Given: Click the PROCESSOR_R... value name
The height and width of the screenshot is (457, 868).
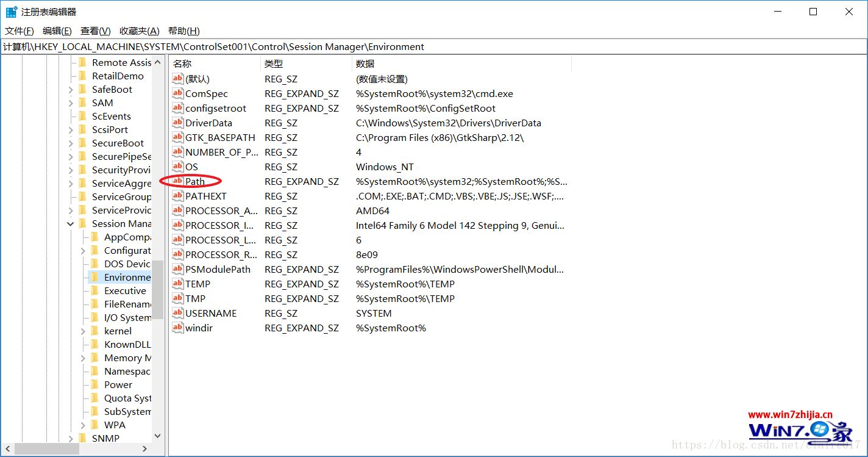Looking at the screenshot, I should [221, 254].
